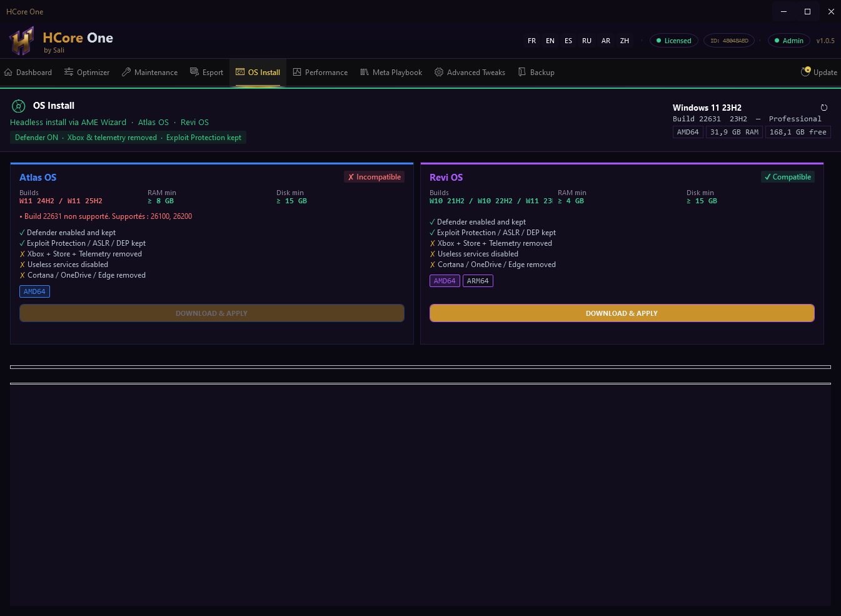Open the Performance tab
Viewport: 841px width, 616px height.
[320, 73]
